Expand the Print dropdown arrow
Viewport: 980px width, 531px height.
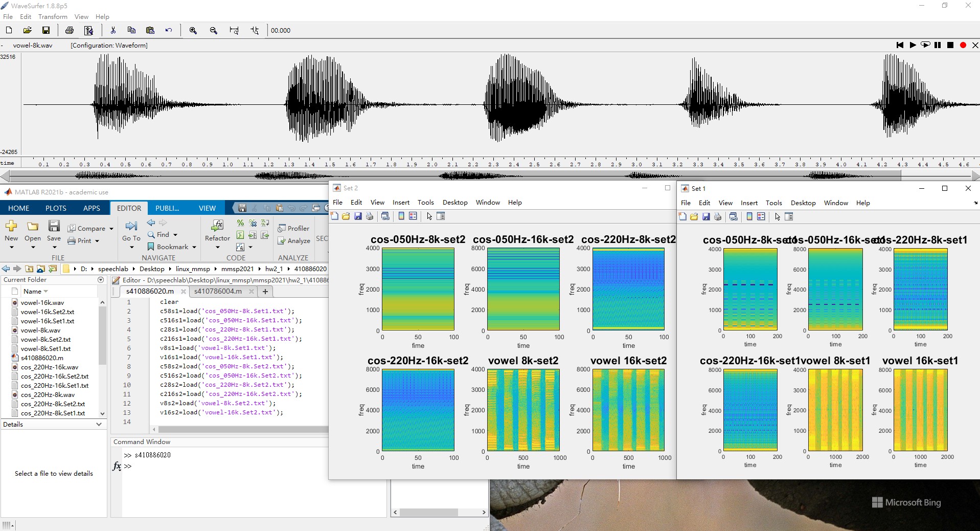tap(97, 241)
